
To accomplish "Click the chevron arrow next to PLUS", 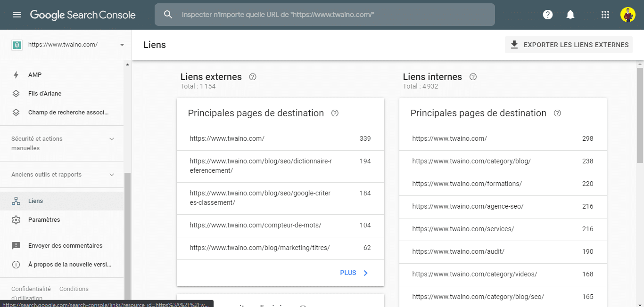I will point(365,273).
